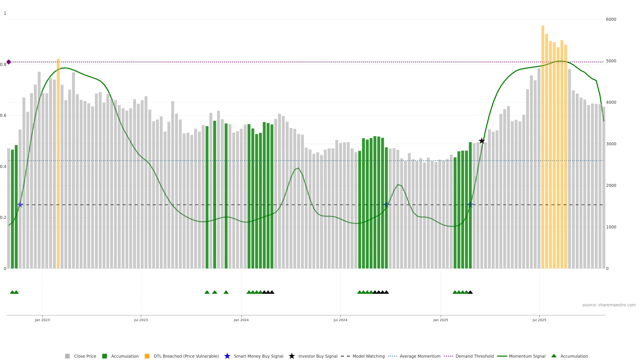Click the blue Smart Money star near Jan 2023
This screenshot has height=362, width=644.
point(20,205)
